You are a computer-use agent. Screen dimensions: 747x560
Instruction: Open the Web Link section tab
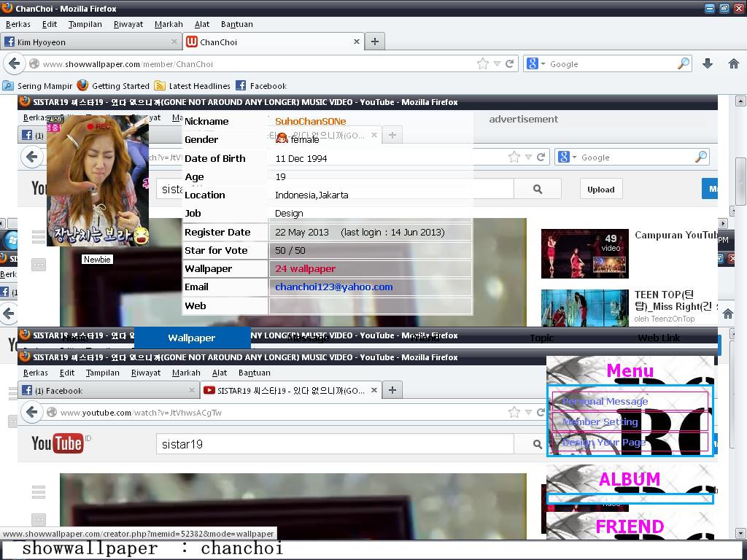point(659,338)
